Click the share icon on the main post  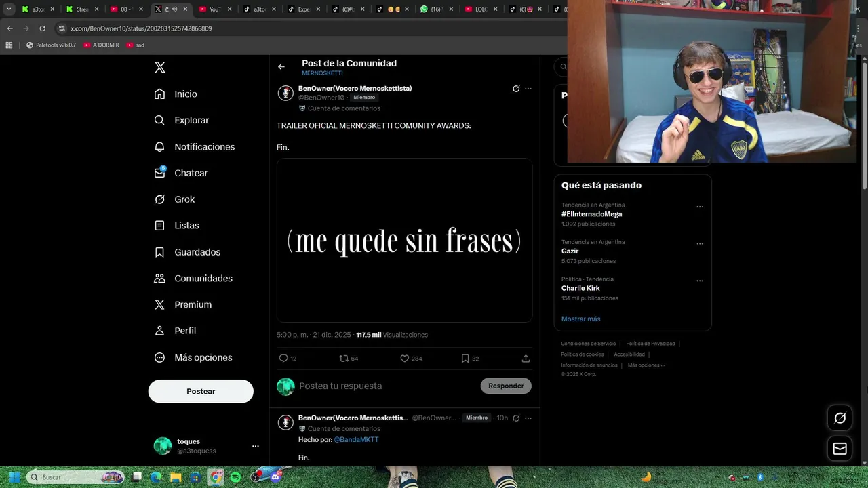tap(526, 358)
